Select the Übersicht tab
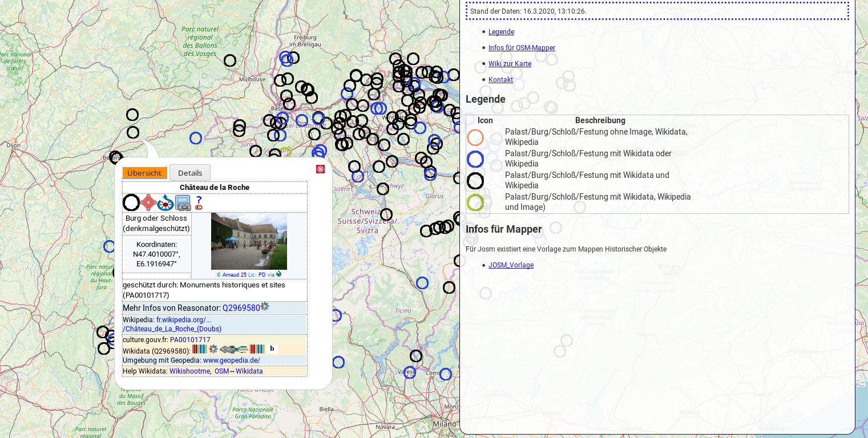Image resolution: width=868 pixels, height=438 pixels. click(144, 173)
